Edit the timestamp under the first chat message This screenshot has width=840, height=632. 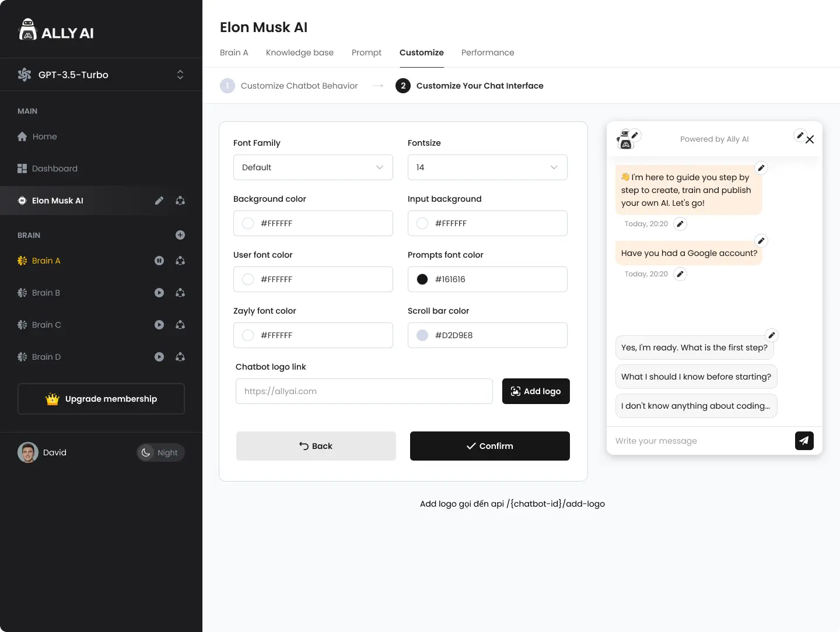pos(680,224)
